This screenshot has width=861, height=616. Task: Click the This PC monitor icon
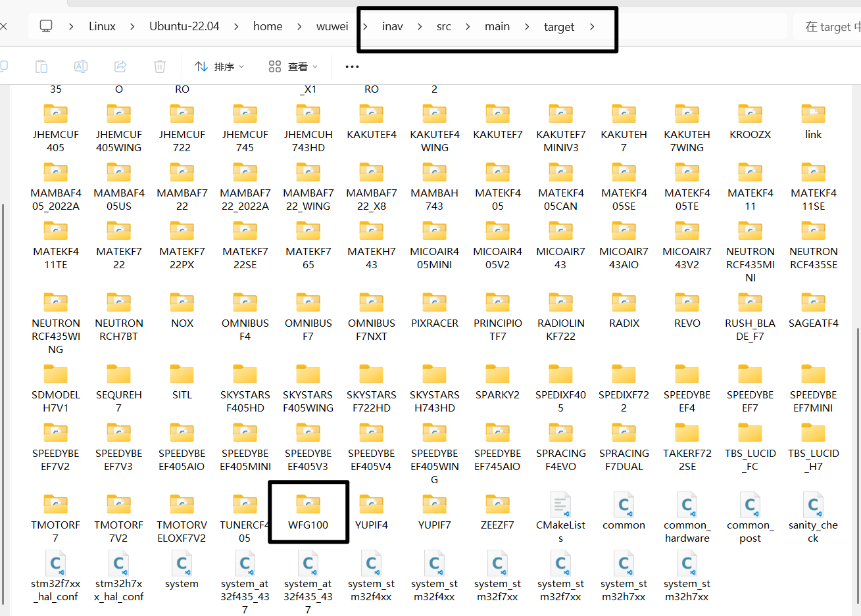tap(46, 26)
